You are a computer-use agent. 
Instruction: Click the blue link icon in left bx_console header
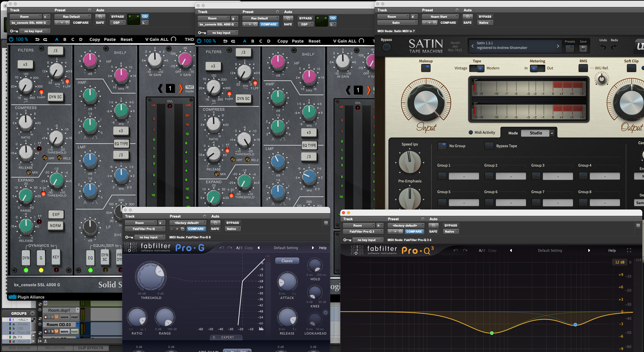(x=145, y=16)
